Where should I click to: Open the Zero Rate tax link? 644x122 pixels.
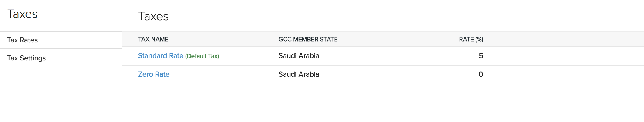(154, 74)
